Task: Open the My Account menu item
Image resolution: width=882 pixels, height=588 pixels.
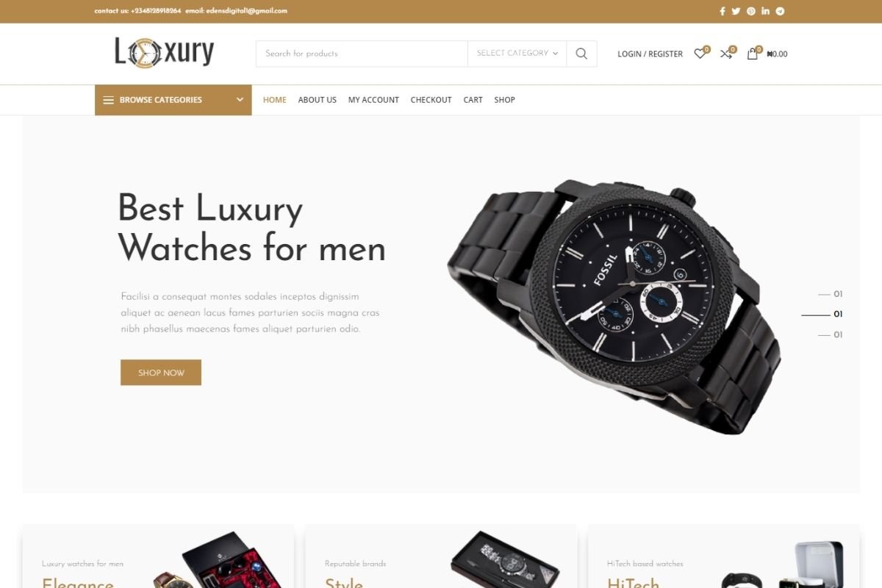Action: coord(373,100)
